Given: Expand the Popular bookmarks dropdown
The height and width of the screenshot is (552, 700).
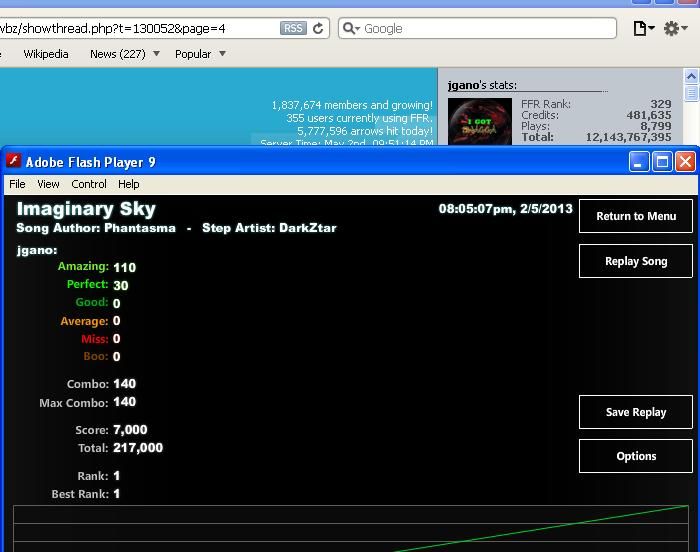Looking at the screenshot, I should coord(200,54).
